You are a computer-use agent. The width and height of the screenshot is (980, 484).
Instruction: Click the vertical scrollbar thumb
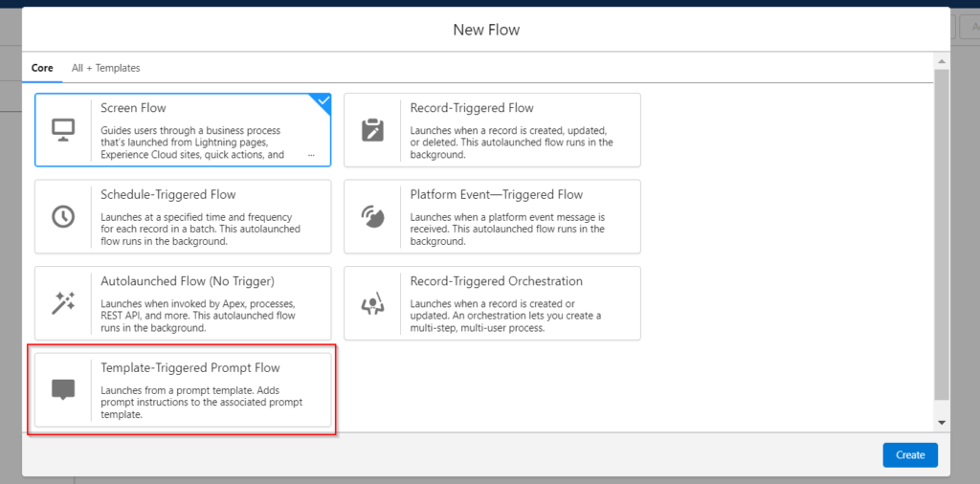tap(942, 234)
